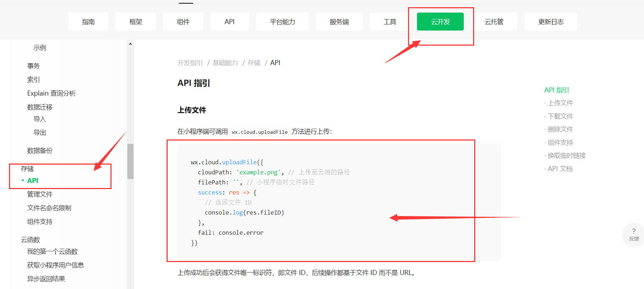Jump to API 指引 in outline
644x289 pixels.
click(557, 90)
